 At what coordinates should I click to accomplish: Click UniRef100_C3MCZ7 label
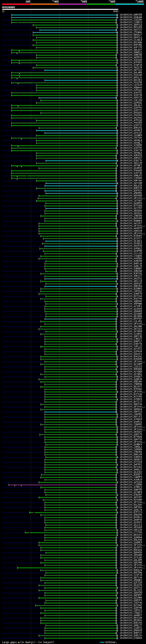point(131,339)
